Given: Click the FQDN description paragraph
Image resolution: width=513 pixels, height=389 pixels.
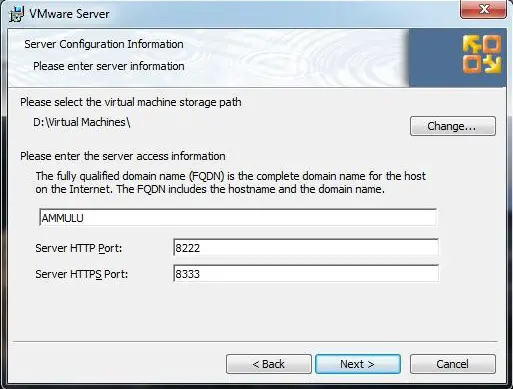Looking at the screenshot, I should (x=231, y=183).
